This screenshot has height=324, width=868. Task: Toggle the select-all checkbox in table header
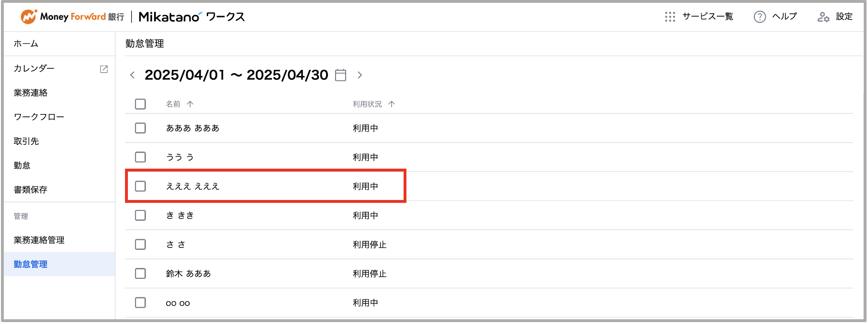(140, 104)
